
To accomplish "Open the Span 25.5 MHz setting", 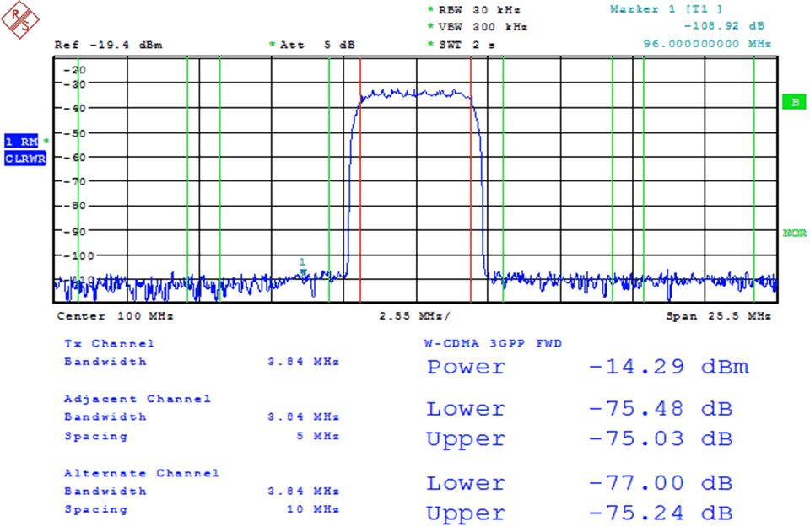I will pyautogui.click(x=719, y=316).
